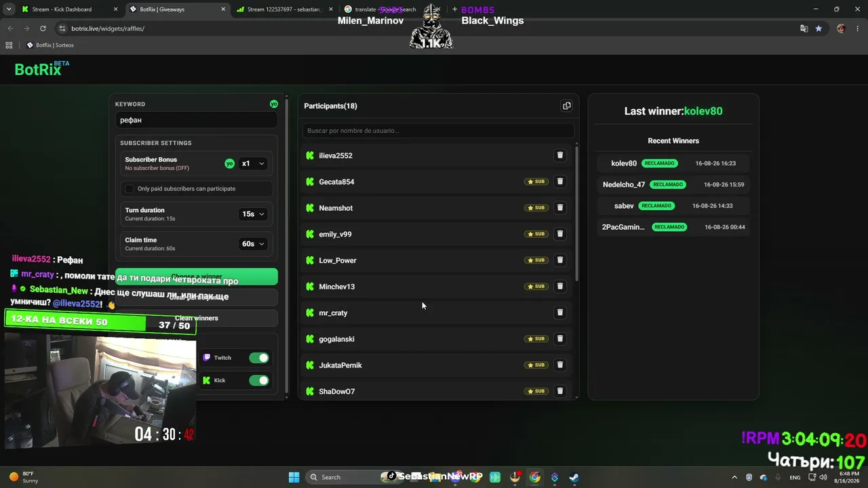The width and height of the screenshot is (868, 488).
Task: Toggle the Twitch platform switch
Action: [x=258, y=358]
